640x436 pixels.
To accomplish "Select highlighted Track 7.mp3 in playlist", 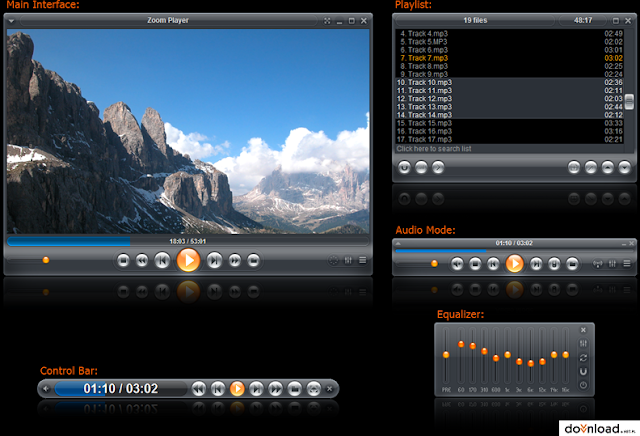I will [510, 58].
